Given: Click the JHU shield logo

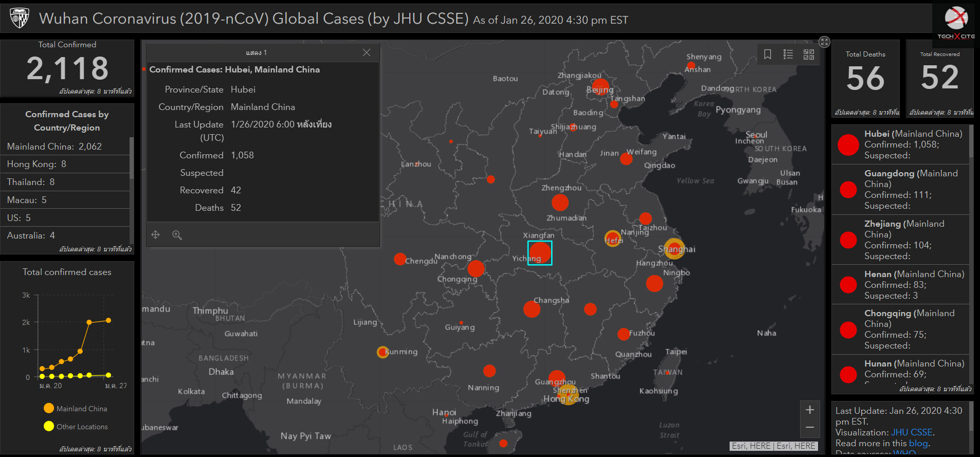Looking at the screenshot, I should click(20, 18).
